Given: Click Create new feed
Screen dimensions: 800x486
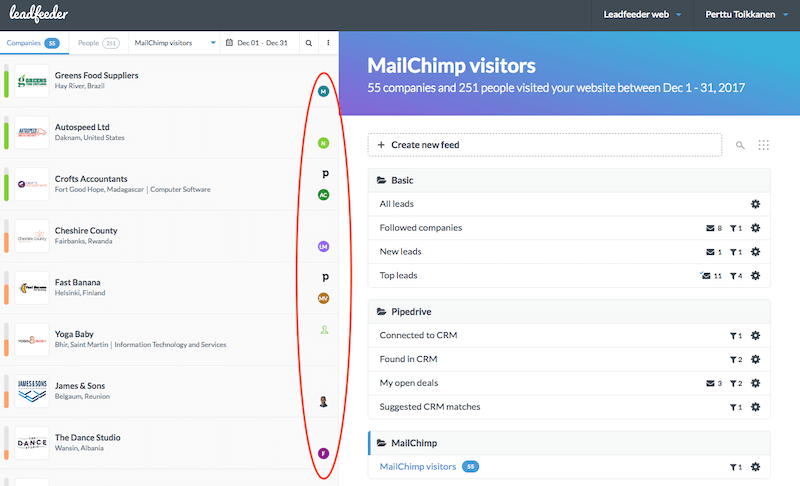Looking at the screenshot, I should tap(544, 145).
